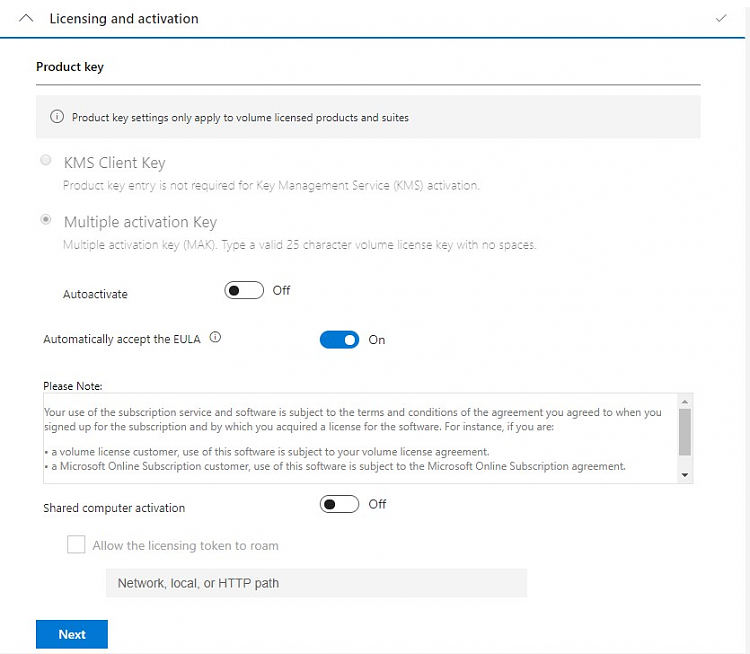Click the Product key heading
Screen dimensions: 750x654
point(70,67)
